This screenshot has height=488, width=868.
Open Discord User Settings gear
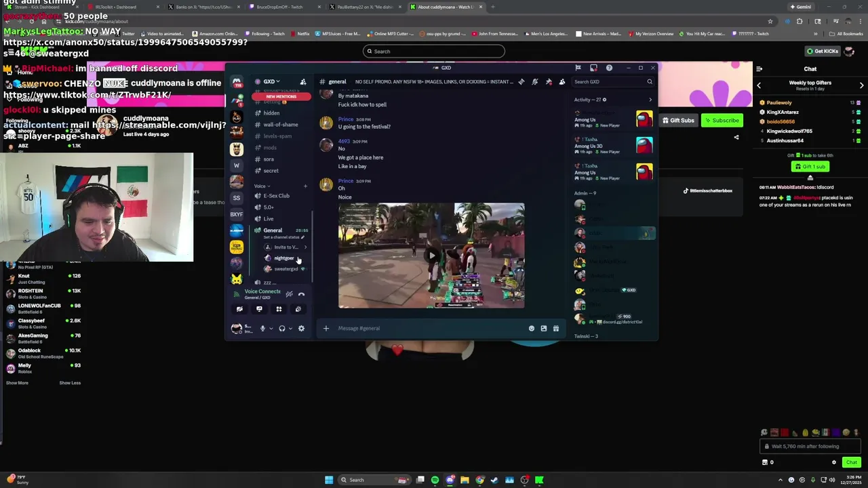tap(301, 329)
